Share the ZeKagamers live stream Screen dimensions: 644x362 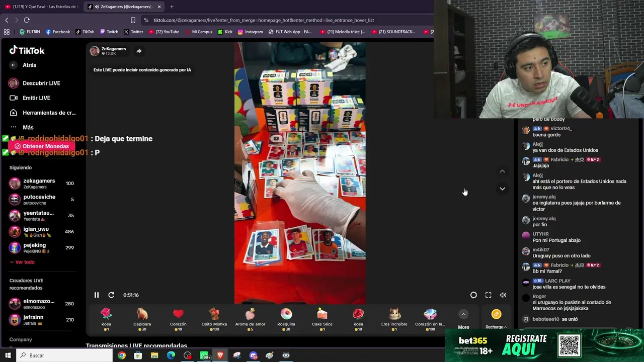point(139,51)
